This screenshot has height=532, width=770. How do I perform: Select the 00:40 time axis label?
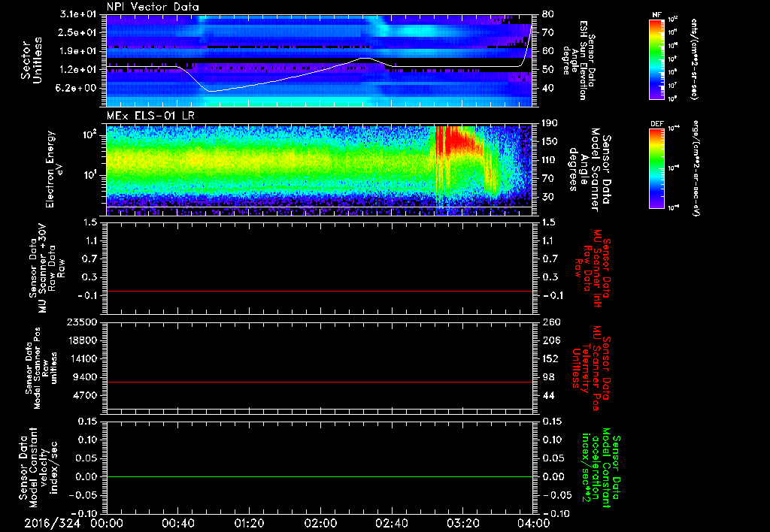[x=177, y=523]
